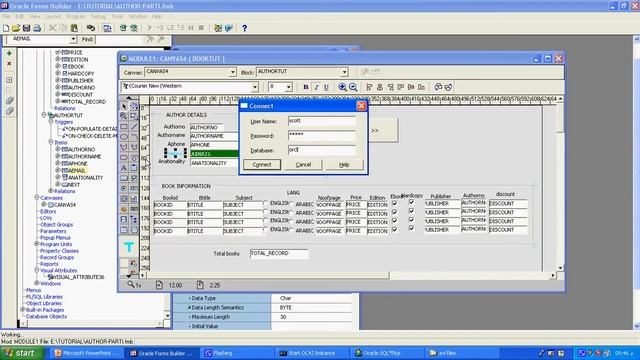Select the AEMAIL item in Navigator tree
The width and height of the screenshot is (640, 360).
(x=77, y=171)
